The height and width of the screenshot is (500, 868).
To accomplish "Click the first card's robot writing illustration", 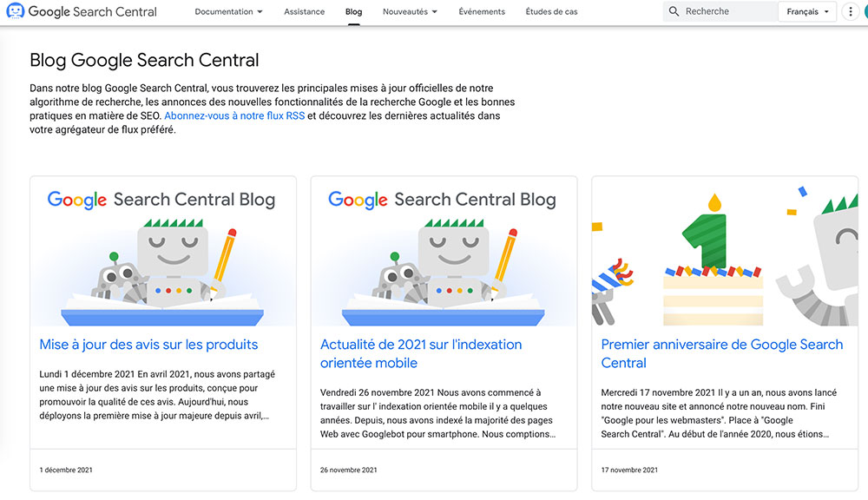I will tap(163, 252).
